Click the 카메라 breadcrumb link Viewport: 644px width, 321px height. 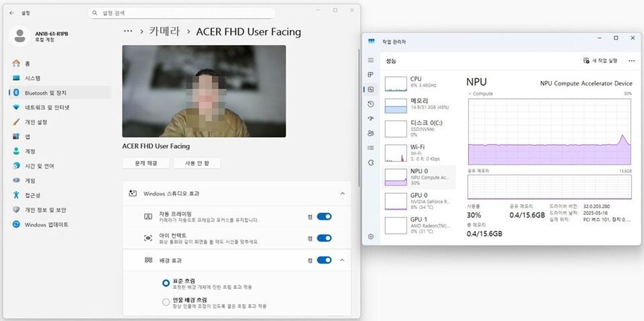(x=164, y=32)
